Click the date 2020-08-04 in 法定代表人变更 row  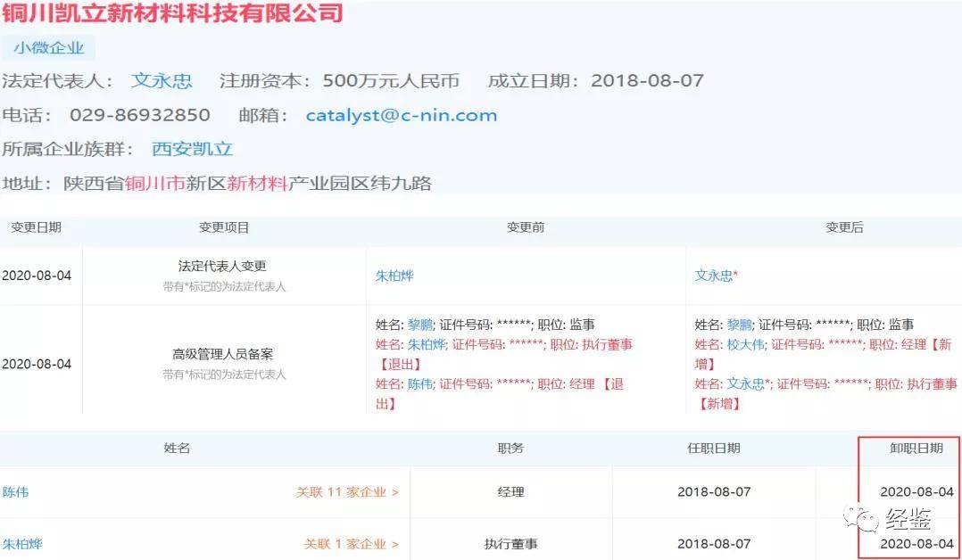[37, 276]
